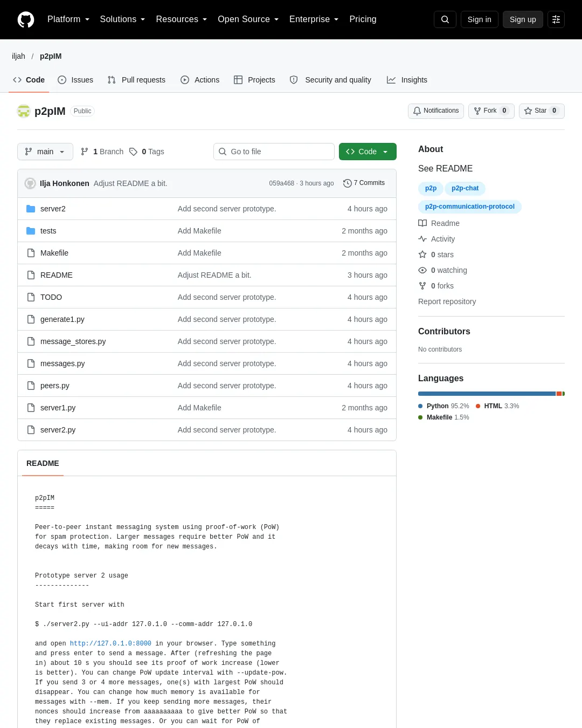Click the README file icon in list

31,275
